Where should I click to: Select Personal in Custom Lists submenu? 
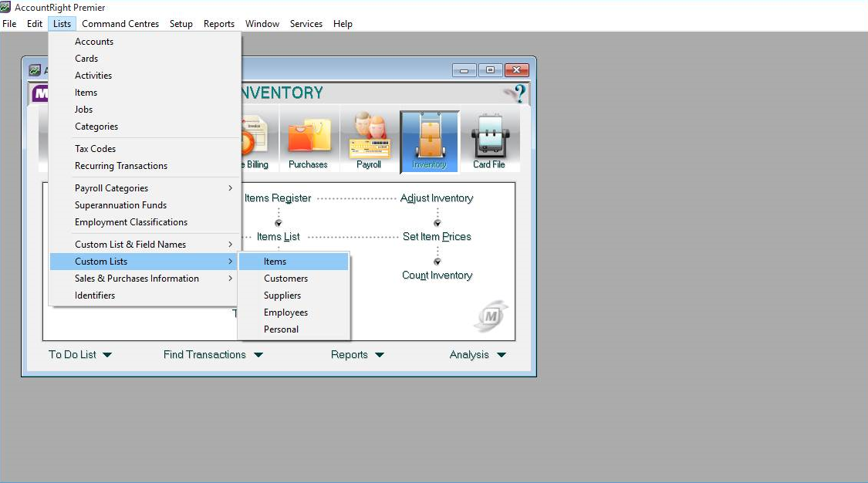[293, 329]
